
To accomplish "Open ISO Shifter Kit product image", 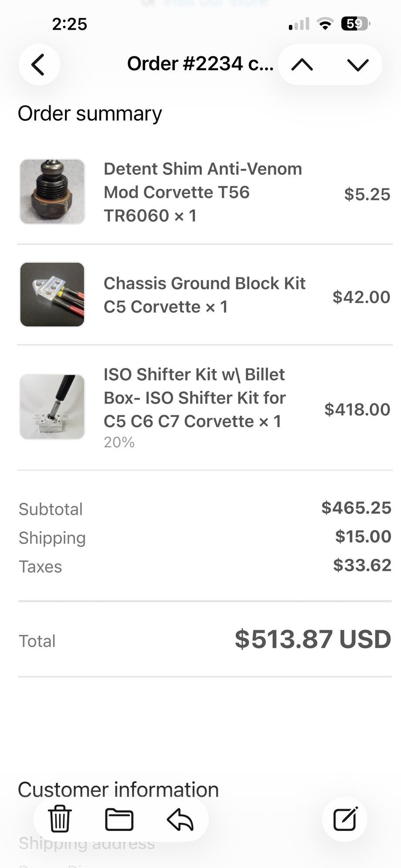I will (x=52, y=407).
